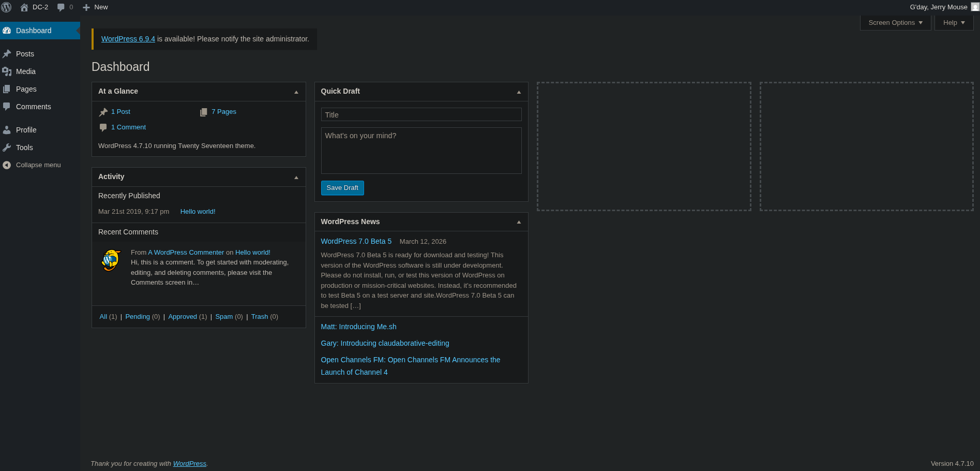The width and height of the screenshot is (980, 471).
Task: Click the plus icon for New content
Action: pos(86,7)
